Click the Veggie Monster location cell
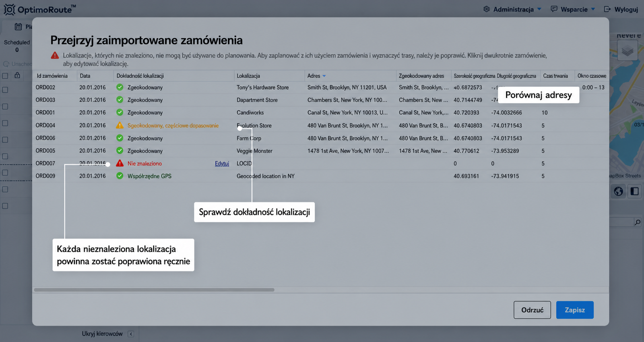The height and width of the screenshot is (342, 644). click(x=254, y=151)
